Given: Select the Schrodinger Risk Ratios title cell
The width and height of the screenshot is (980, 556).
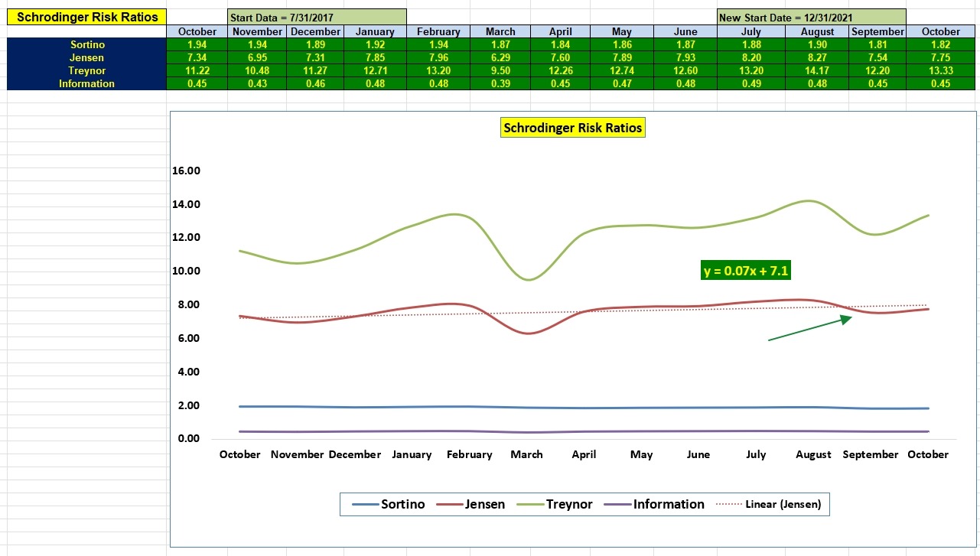Looking at the screenshot, I should point(87,17).
